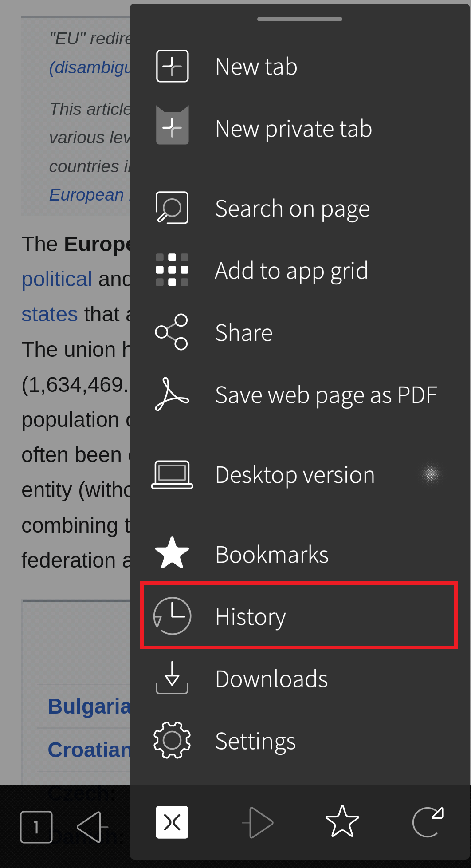Open Settings via the gear icon
Viewport: 471px width, 868px height.
(x=172, y=740)
